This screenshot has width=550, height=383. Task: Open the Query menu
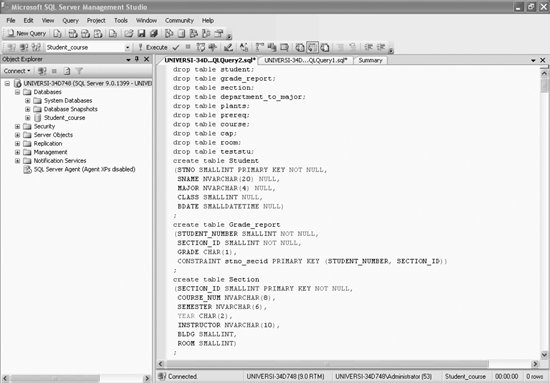[x=71, y=21]
